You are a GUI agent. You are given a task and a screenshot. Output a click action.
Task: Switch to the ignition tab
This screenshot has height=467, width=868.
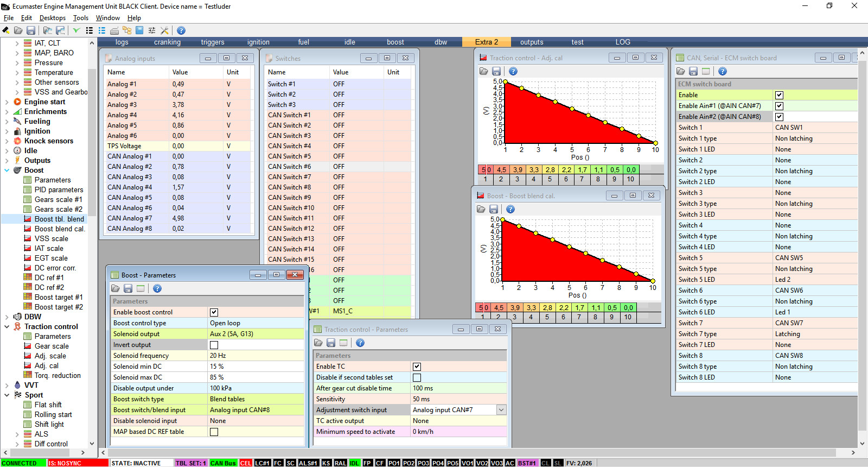coord(258,42)
